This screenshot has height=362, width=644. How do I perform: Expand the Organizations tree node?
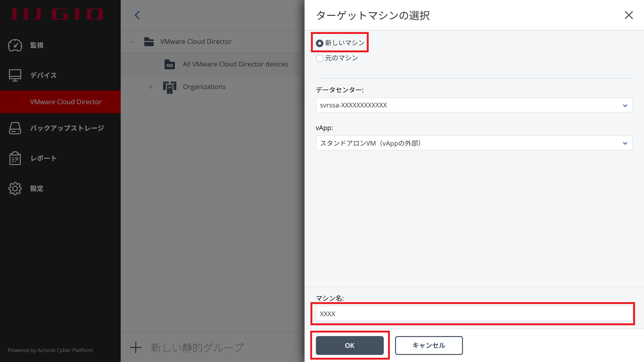(x=151, y=87)
